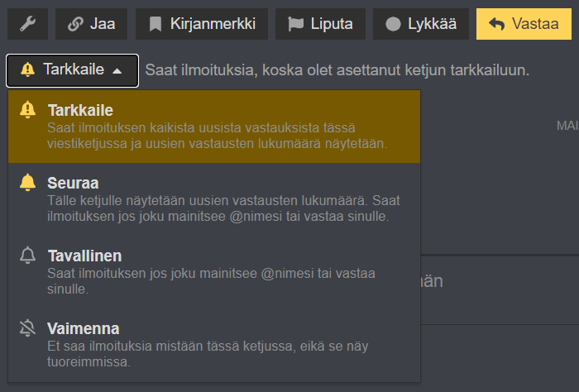The width and height of the screenshot is (579, 392).
Task: Mute thread by choosing Vaimenna
Action: tap(215, 345)
